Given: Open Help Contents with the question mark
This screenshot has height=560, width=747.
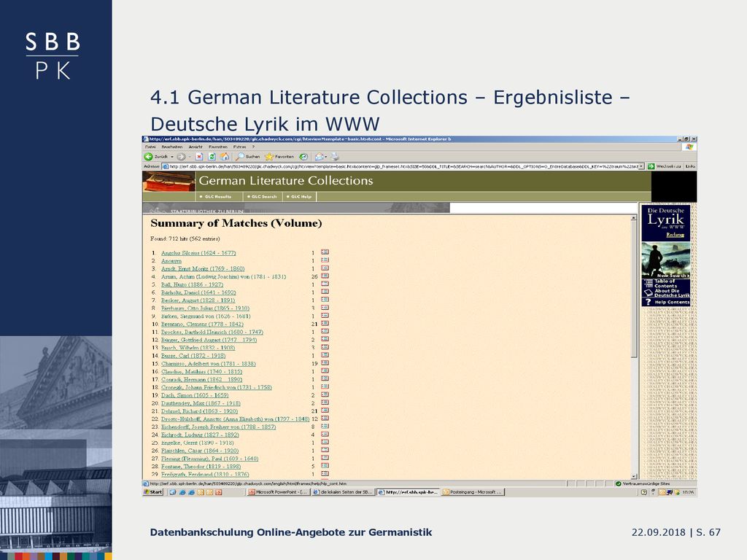Looking at the screenshot, I should [x=667, y=302].
